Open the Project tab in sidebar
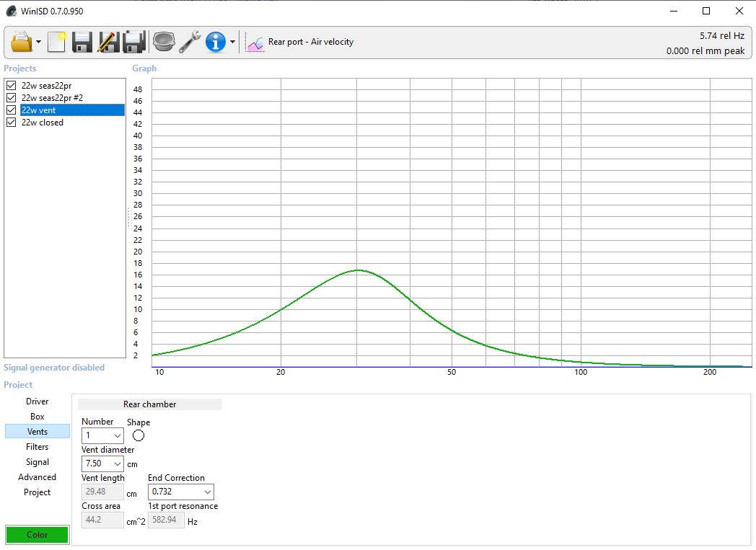The height and width of the screenshot is (550, 756). [37, 492]
